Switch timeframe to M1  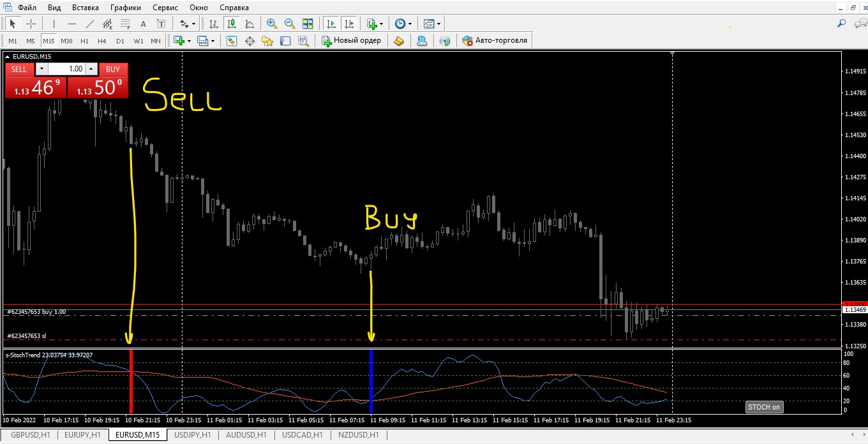pyautogui.click(x=13, y=41)
